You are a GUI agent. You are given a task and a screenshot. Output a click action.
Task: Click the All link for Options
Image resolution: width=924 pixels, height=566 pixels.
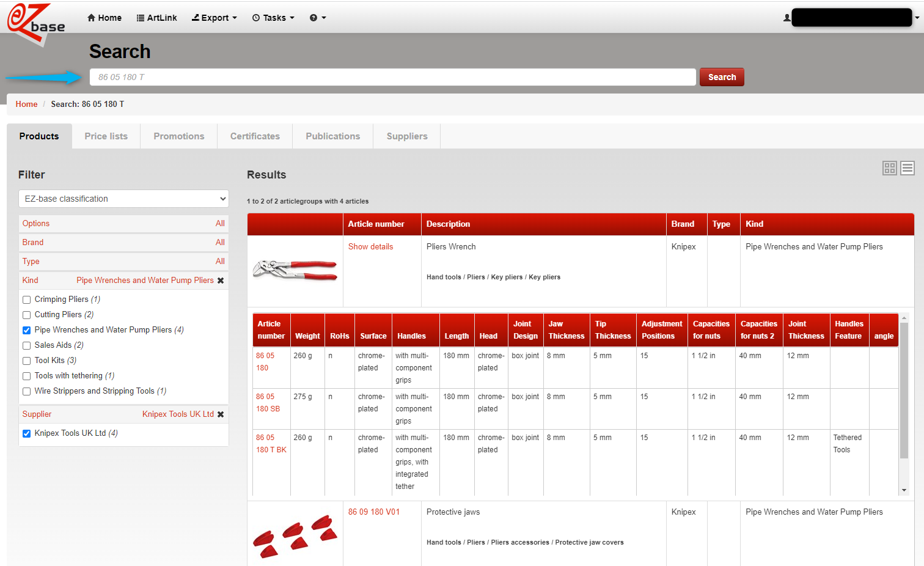pyautogui.click(x=220, y=224)
